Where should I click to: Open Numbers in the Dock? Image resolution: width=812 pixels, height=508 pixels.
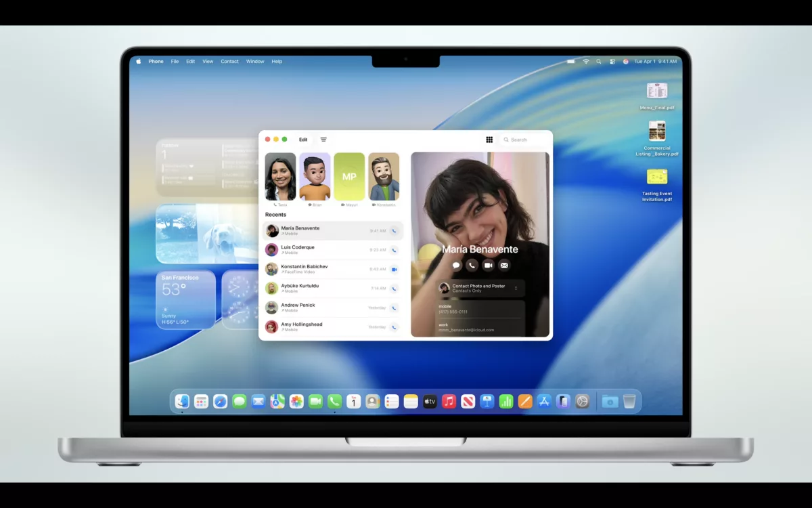click(x=506, y=402)
